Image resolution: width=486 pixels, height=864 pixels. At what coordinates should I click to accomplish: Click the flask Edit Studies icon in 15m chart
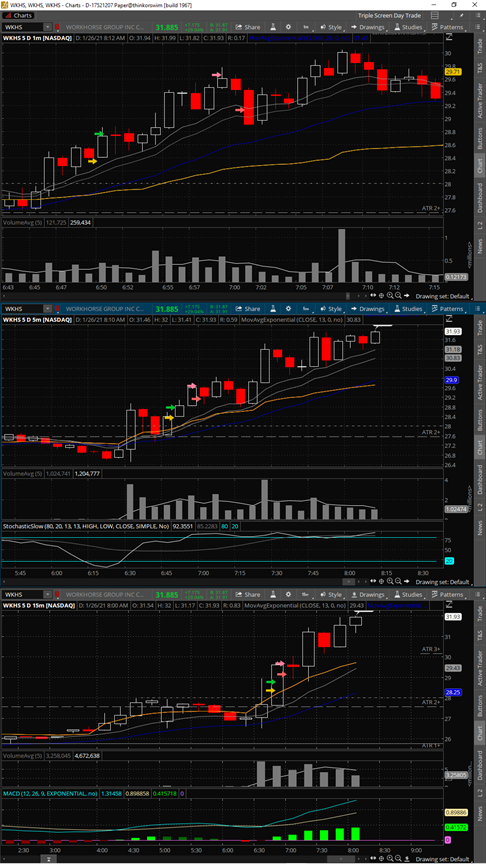(272, 595)
